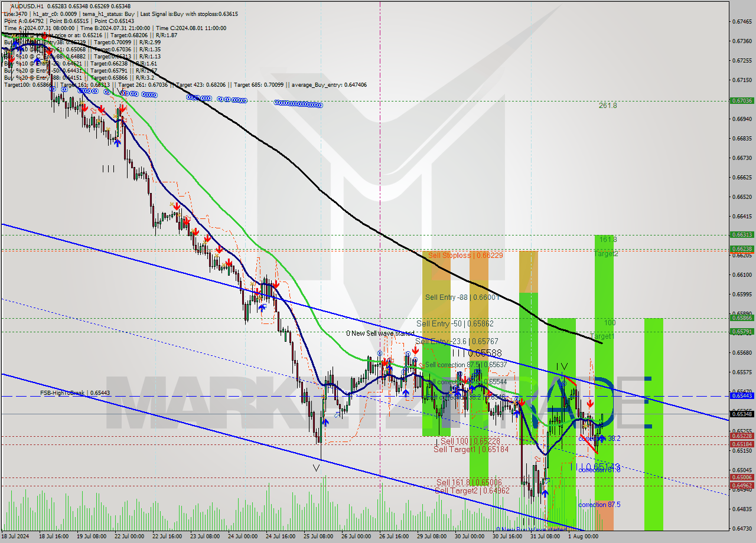
Task: Click the '22 Jul 16:00' time axis label
Action: coord(167,537)
